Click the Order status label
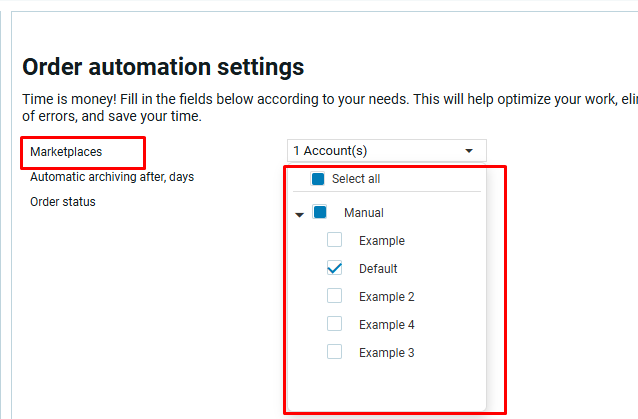Screen dimensions: 638x419 click(63, 202)
